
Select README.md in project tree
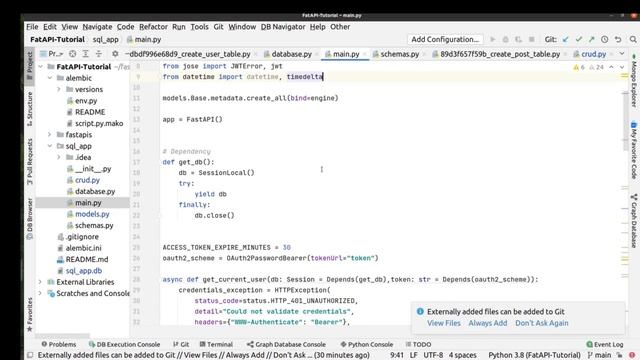[87, 260]
